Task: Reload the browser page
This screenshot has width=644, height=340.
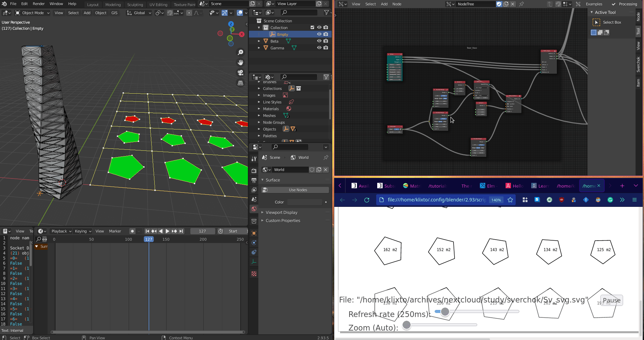Action: 367,200
